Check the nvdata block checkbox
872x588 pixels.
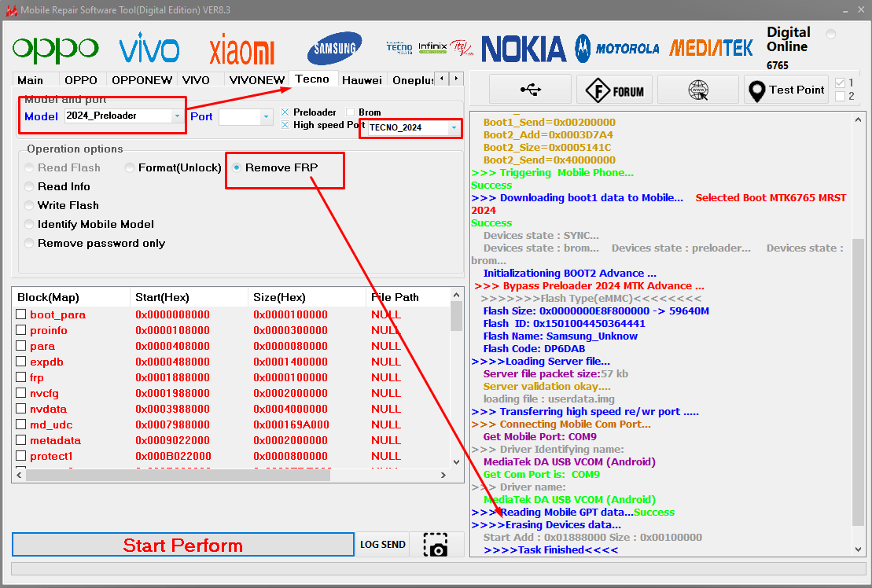tap(21, 409)
